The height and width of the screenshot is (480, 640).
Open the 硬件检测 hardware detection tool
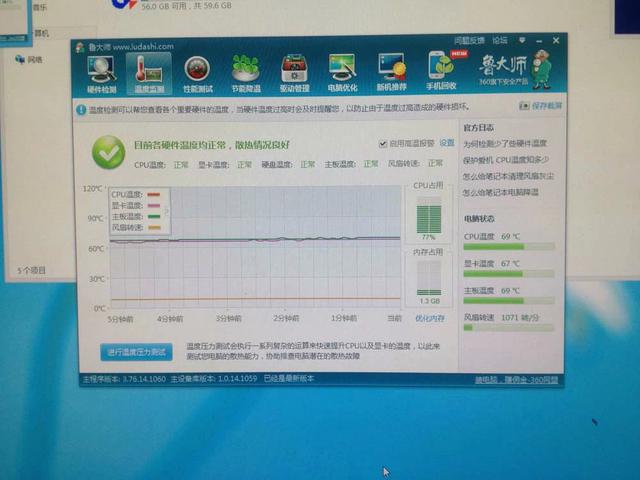[101, 74]
